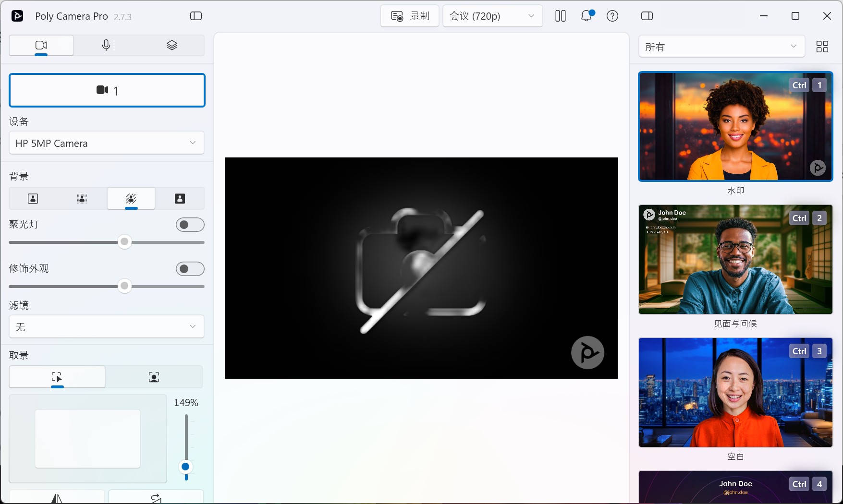The width and height of the screenshot is (843, 504).
Task: Enable the 聚光灯 spotlight toggle
Action: coord(190,225)
